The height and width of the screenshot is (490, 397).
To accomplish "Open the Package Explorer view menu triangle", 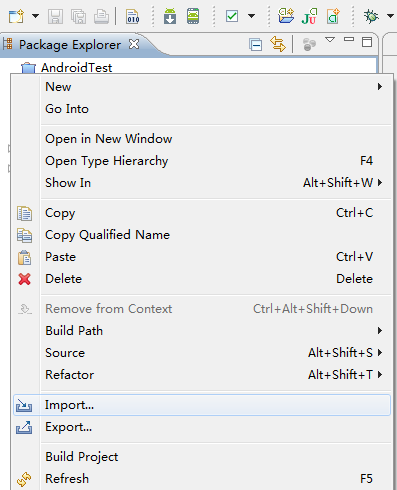I will coord(330,40).
